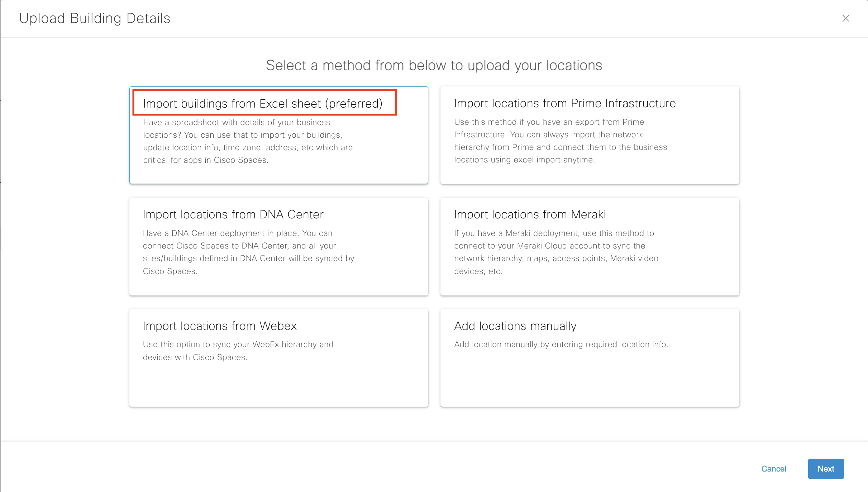Click Meraki deployment description text
The image size is (868, 492).
(x=556, y=252)
